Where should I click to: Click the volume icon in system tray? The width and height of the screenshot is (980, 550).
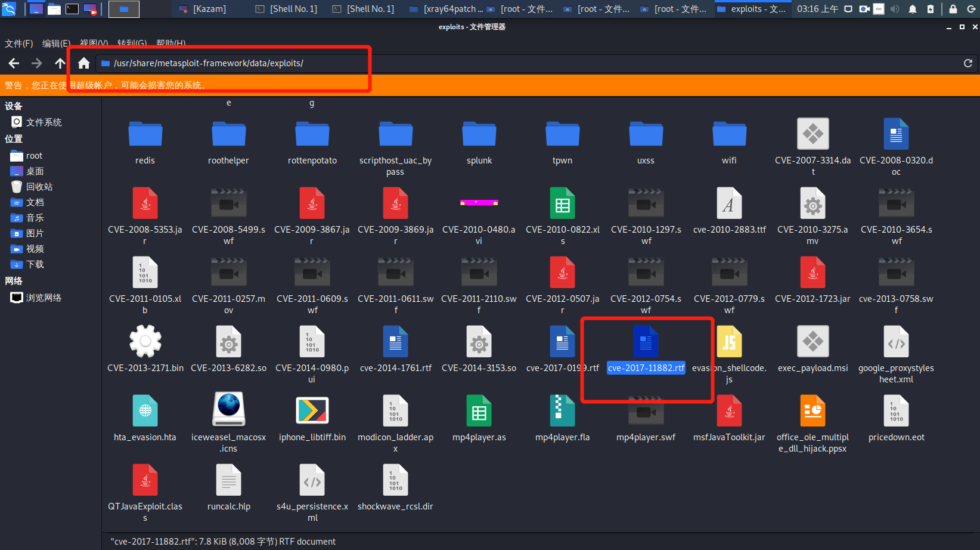pyautogui.click(x=895, y=9)
